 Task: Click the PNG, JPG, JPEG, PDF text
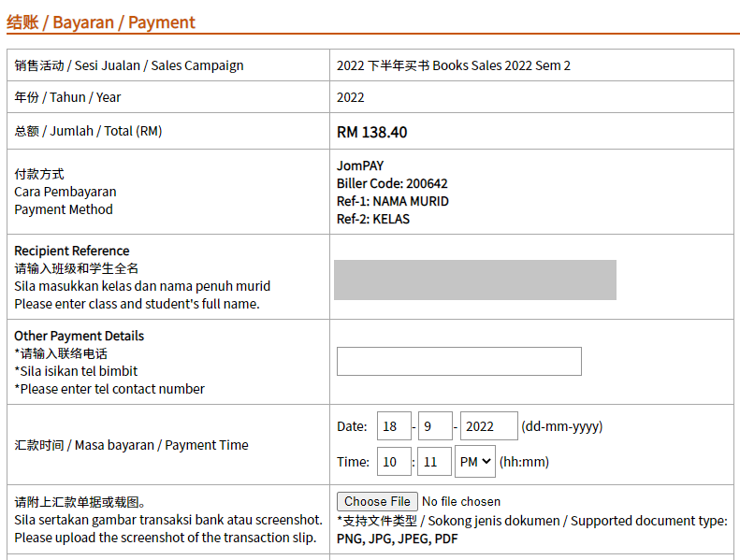pyautogui.click(x=398, y=538)
